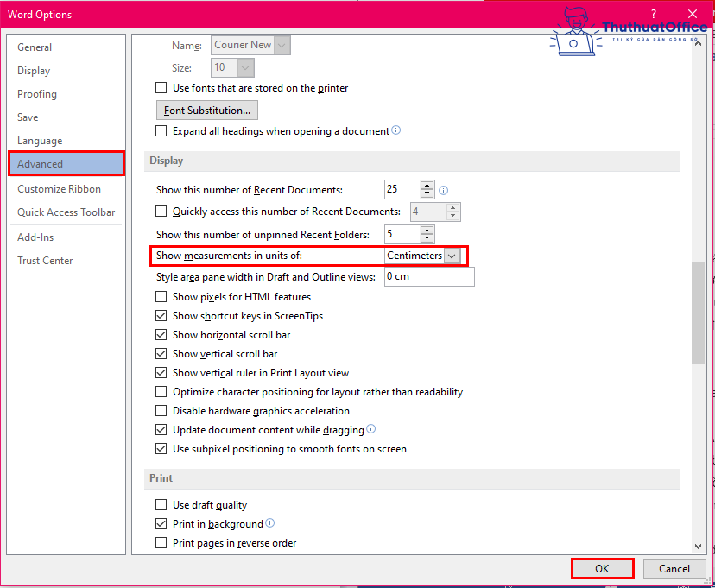Enable Show pixels for HTML features
The height and width of the screenshot is (588, 715).
(x=161, y=297)
